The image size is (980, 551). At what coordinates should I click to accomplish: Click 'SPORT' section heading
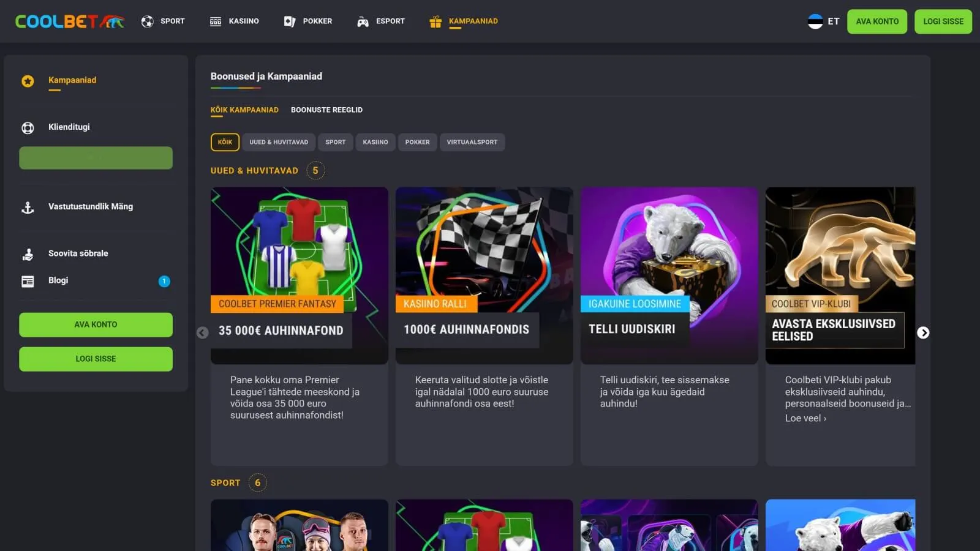click(x=225, y=483)
